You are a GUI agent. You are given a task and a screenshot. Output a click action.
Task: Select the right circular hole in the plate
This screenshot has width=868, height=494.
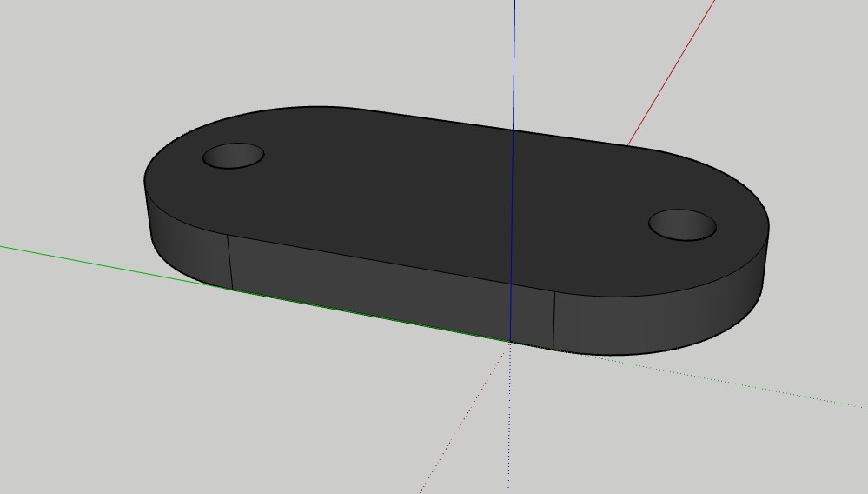[682, 224]
